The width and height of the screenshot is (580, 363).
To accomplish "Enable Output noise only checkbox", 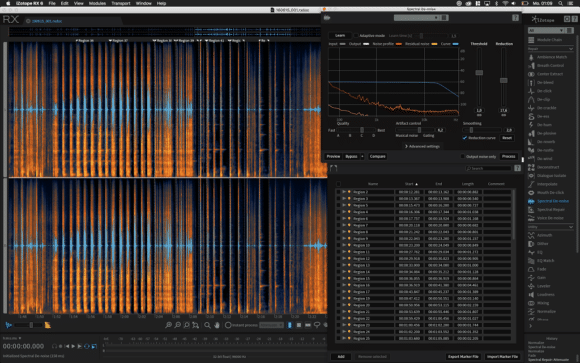I will click(x=462, y=157).
